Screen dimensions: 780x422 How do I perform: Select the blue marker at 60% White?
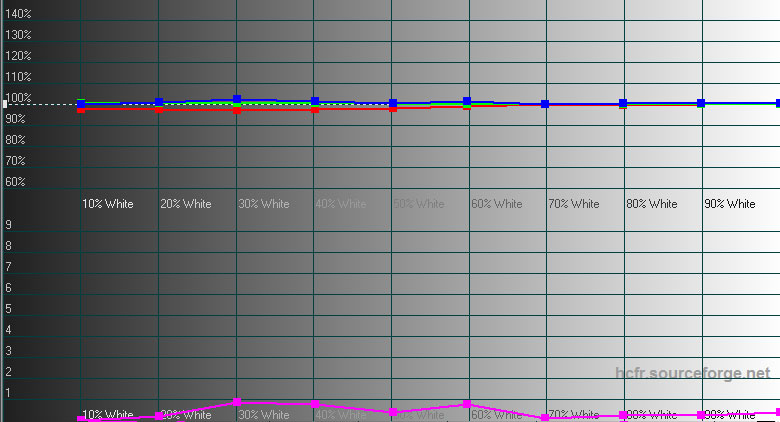[467, 102]
